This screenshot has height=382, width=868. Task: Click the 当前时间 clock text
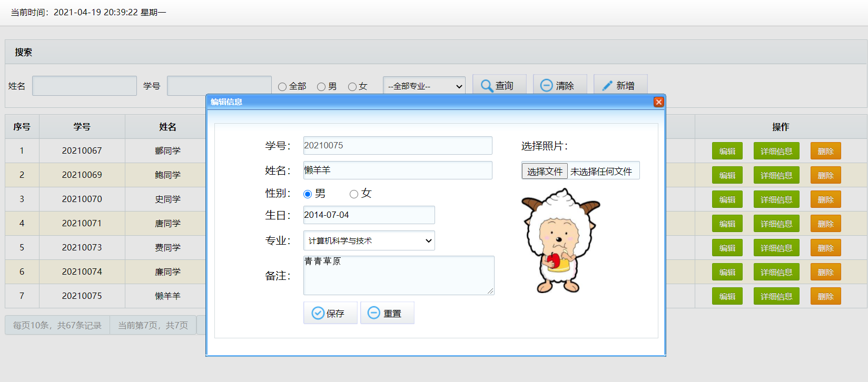(x=88, y=12)
